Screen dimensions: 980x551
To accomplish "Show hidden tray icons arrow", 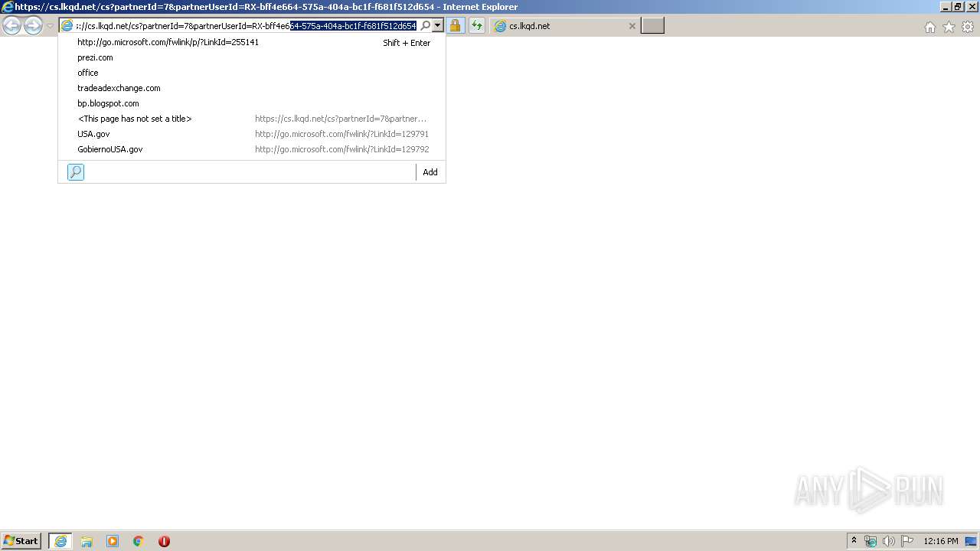I will [854, 541].
